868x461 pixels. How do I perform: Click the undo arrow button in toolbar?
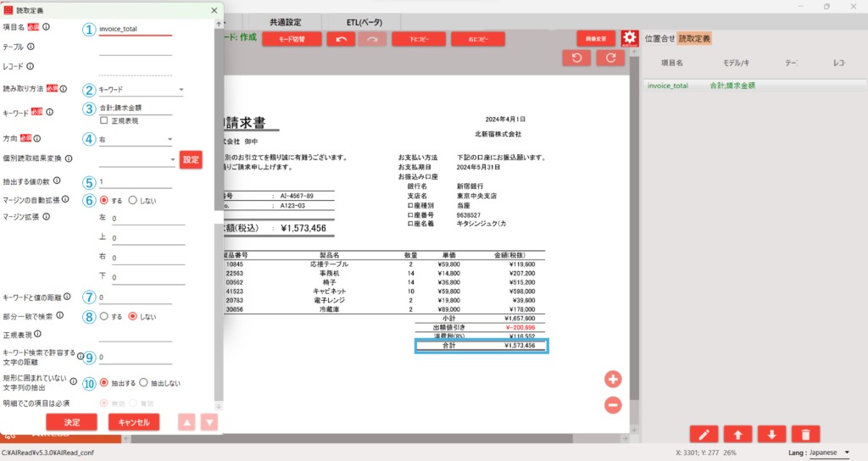point(341,39)
